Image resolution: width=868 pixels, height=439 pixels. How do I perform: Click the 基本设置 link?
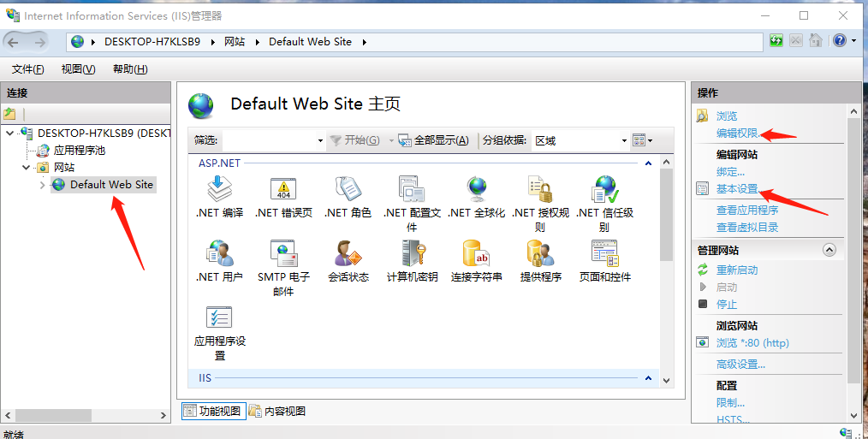pos(739,189)
